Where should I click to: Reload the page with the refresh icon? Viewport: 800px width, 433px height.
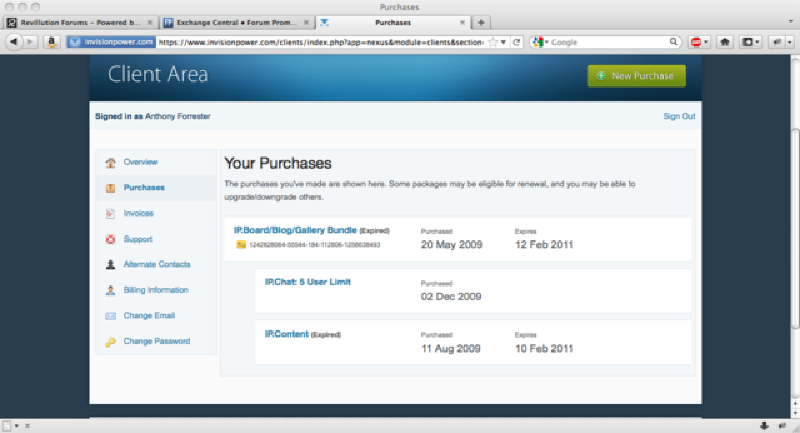point(516,42)
